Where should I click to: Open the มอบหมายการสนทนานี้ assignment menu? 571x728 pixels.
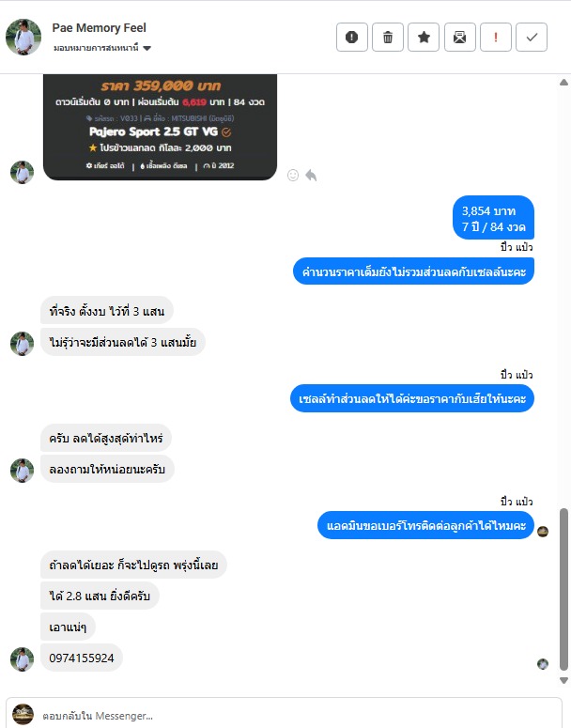pos(102,48)
